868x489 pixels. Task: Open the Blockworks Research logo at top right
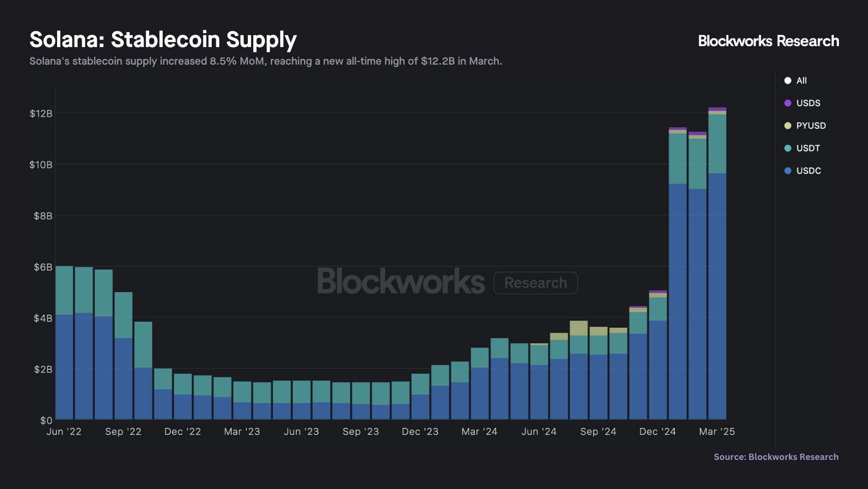(x=768, y=41)
